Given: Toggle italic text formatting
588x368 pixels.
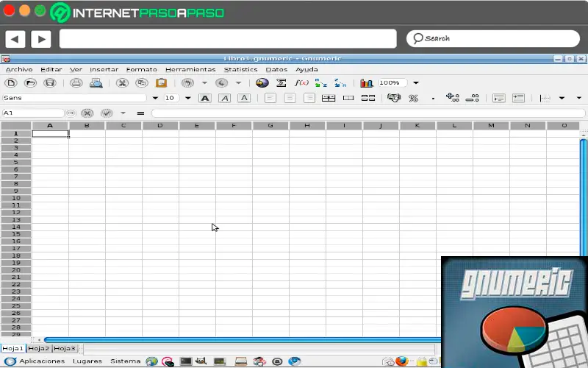Looking at the screenshot, I should click(225, 98).
